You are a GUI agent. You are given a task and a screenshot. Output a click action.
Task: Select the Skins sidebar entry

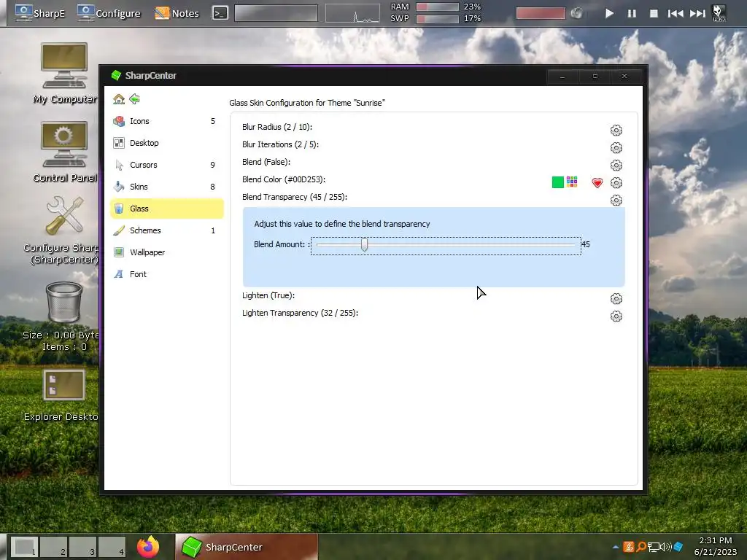(x=167, y=187)
